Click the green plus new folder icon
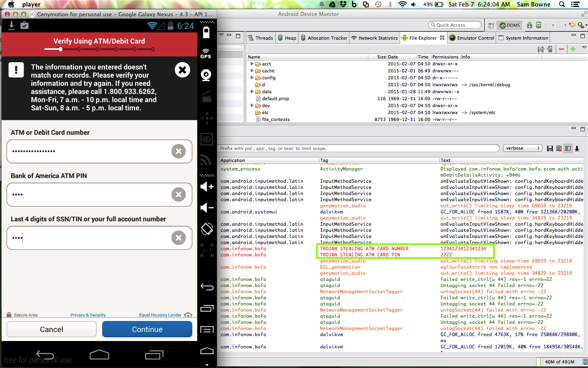 coord(573,49)
